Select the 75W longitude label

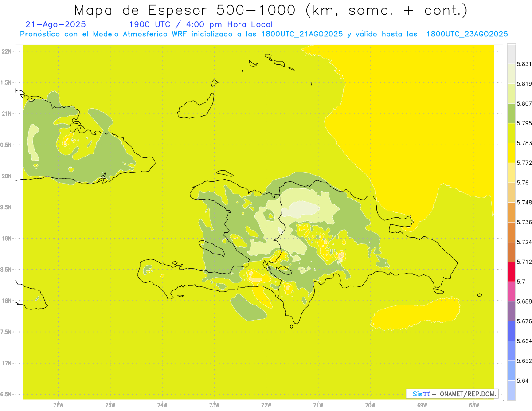[110, 405]
